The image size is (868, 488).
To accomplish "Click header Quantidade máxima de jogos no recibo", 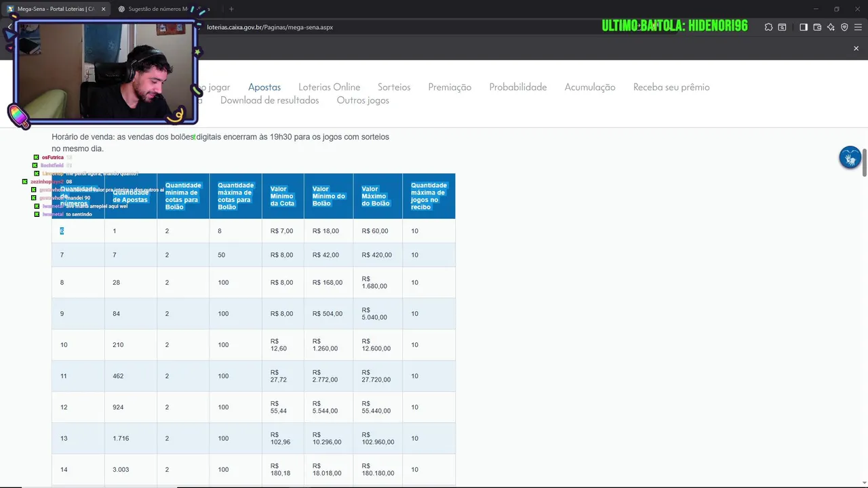I will coord(429,196).
